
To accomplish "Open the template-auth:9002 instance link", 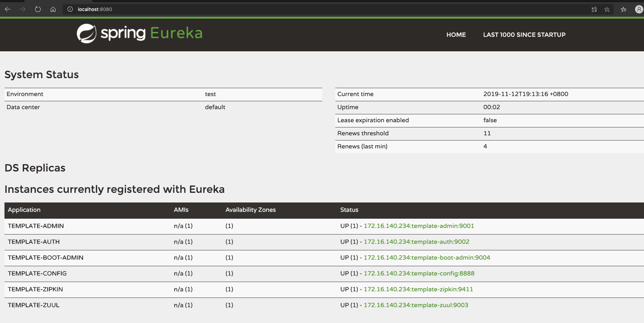I will click(417, 242).
